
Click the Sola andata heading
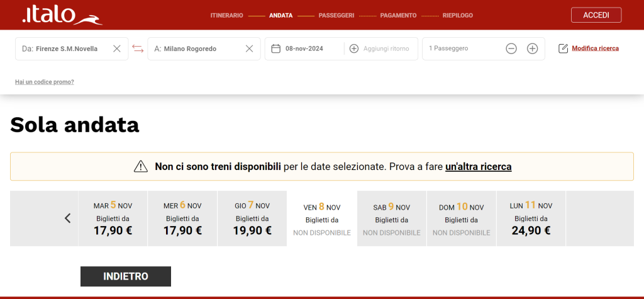click(75, 125)
